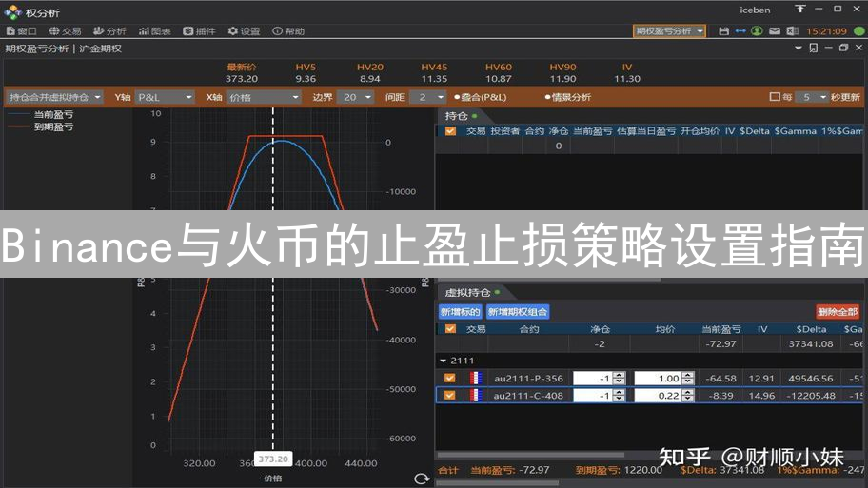Open the 间距 2 dropdown
The image size is (868, 488).
click(x=428, y=97)
